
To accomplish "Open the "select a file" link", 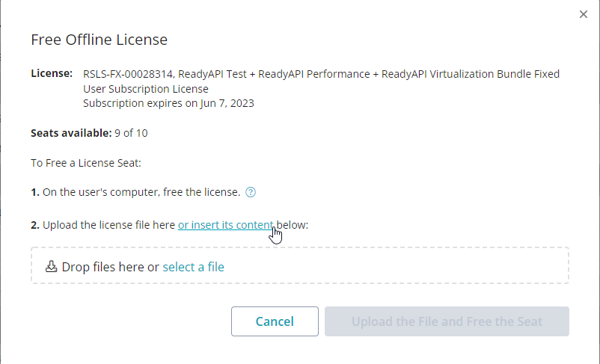I will (193, 267).
